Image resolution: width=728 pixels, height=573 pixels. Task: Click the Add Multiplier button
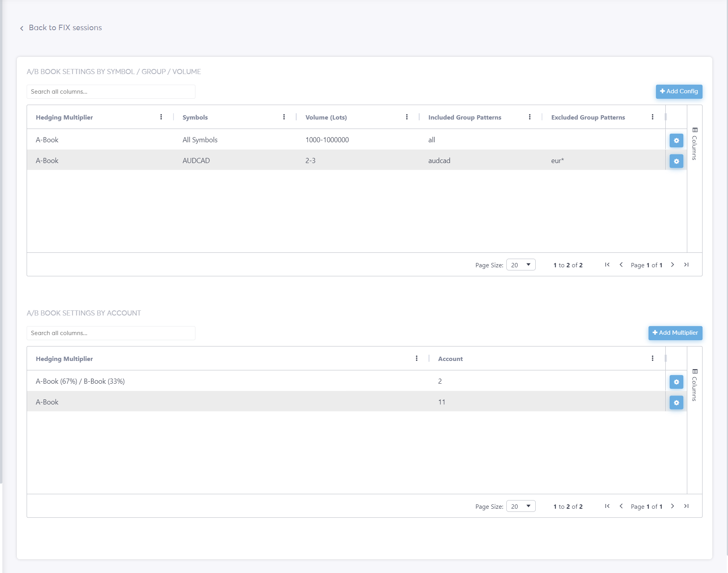(x=675, y=333)
